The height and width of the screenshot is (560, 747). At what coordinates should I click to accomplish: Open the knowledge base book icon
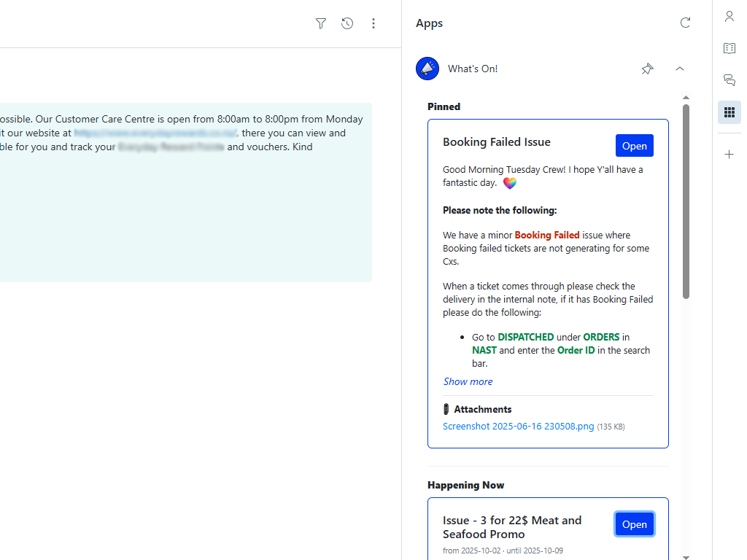pyautogui.click(x=729, y=48)
